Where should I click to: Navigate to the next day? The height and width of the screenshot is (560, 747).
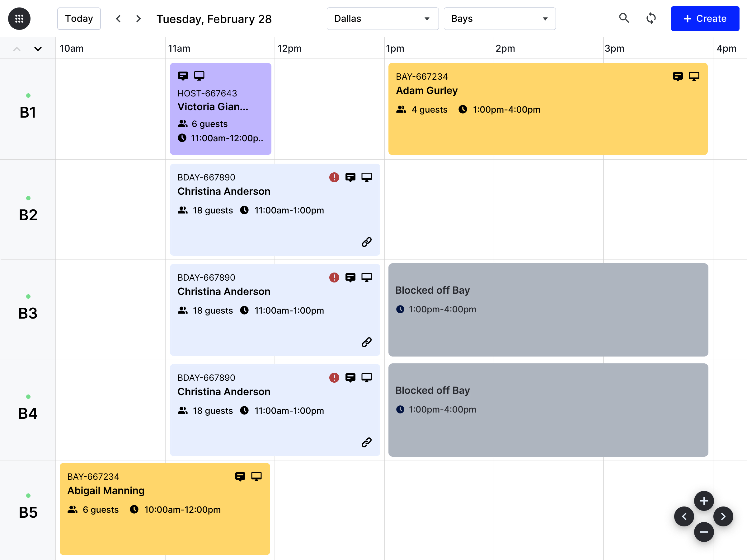coord(139,19)
